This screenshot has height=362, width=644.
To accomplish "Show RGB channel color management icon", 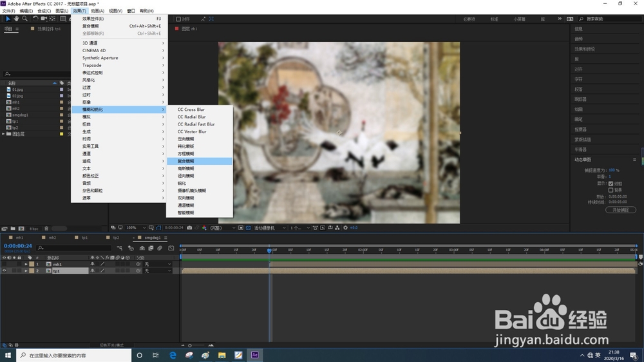I will coord(204,227).
